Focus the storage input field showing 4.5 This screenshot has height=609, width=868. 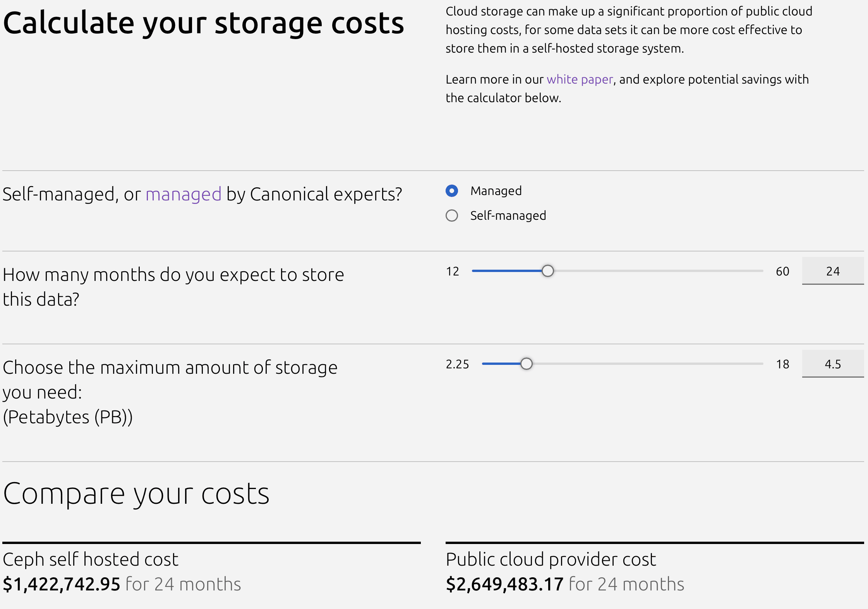click(x=832, y=364)
